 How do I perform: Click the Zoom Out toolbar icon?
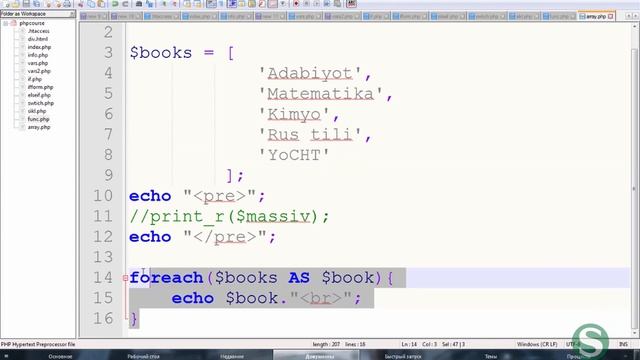[175, 4]
